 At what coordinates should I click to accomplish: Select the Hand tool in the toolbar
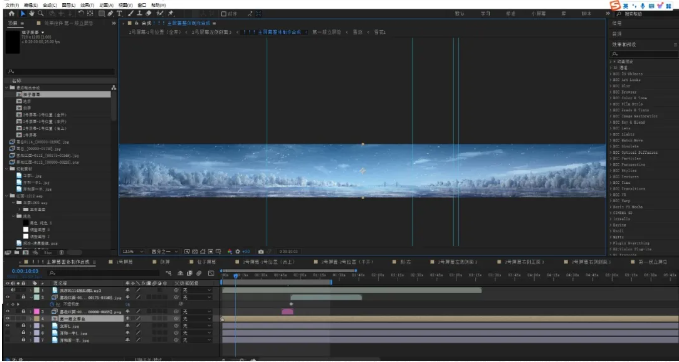pyautogui.click(x=32, y=14)
